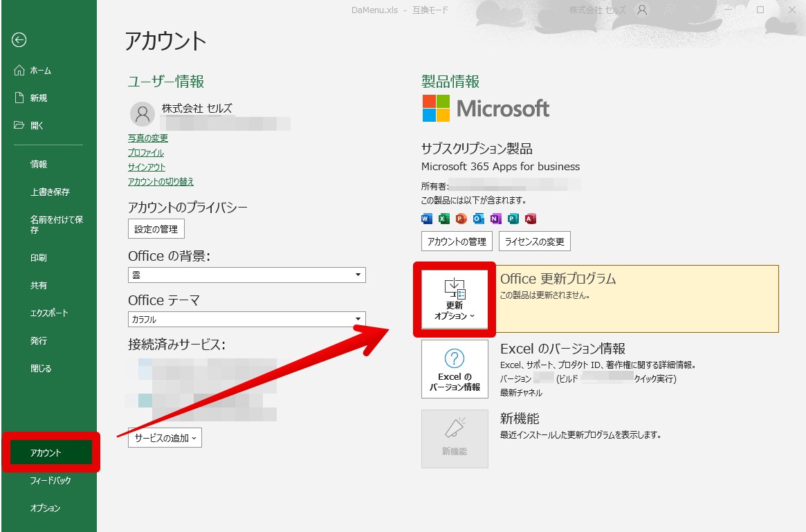806x532 pixels.
Task: Open 更新オプション update options button
Action: pos(455,299)
